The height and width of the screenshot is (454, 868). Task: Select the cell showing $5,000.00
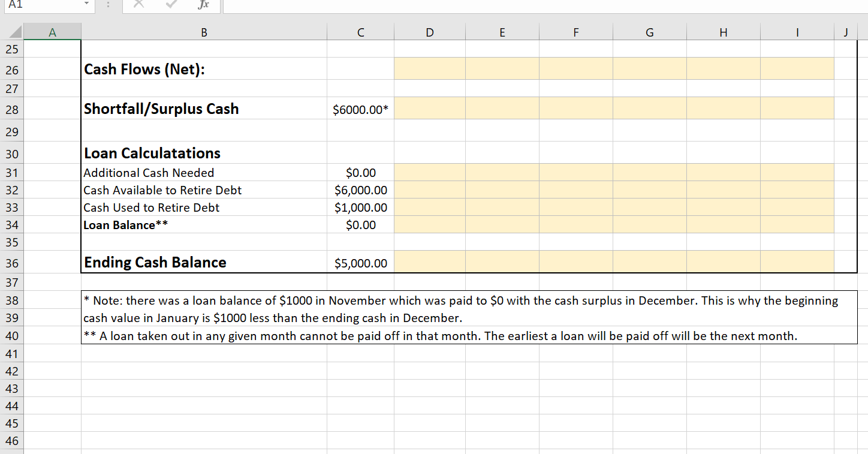(x=360, y=263)
